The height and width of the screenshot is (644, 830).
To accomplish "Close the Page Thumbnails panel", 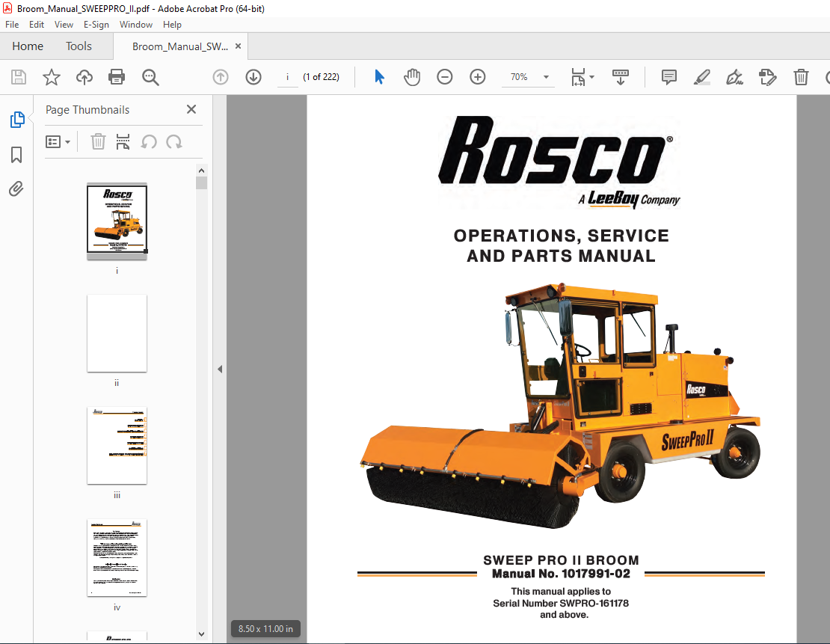I will [191, 109].
